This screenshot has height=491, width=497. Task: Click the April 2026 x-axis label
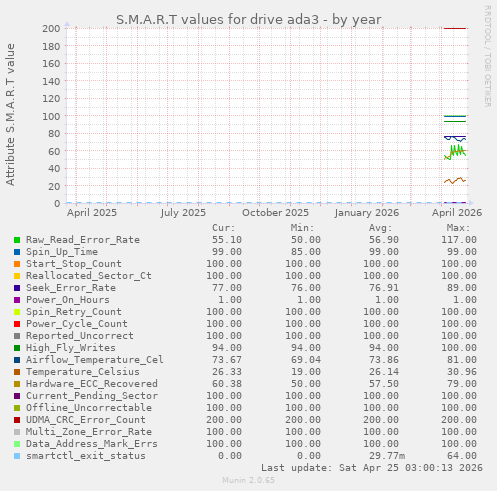[x=457, y=213]
